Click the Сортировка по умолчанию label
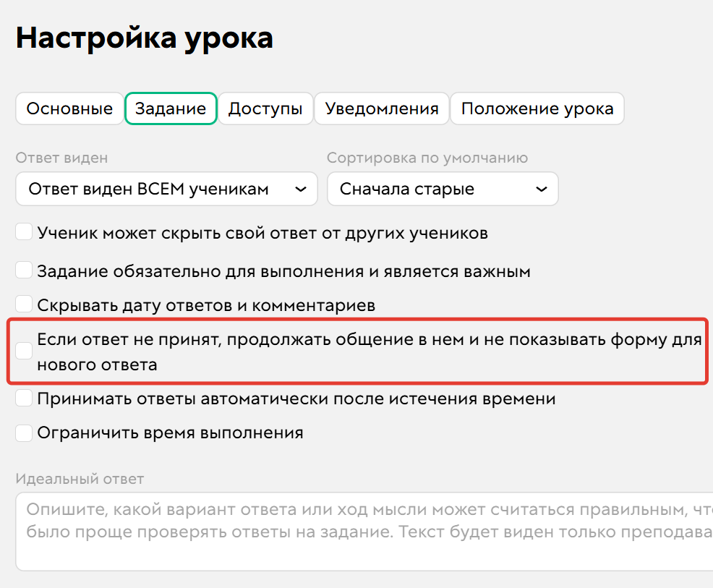This screenshot has height=588, width=713. [427, 158]
